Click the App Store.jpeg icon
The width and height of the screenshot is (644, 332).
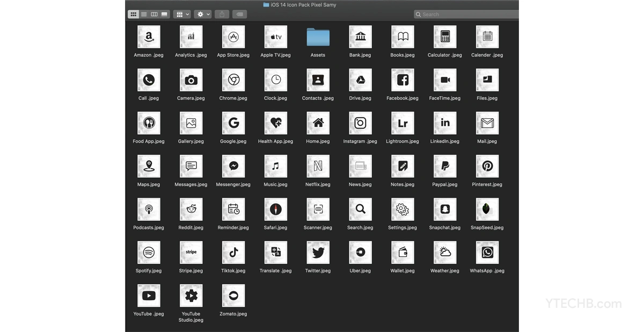233,37
